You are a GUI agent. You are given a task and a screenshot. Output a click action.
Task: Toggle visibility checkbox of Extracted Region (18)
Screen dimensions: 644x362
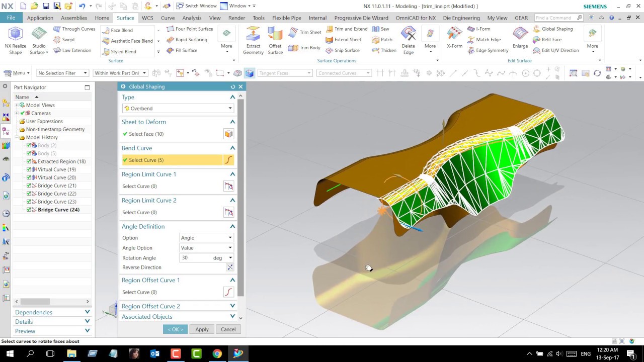[x=29, y=161]
